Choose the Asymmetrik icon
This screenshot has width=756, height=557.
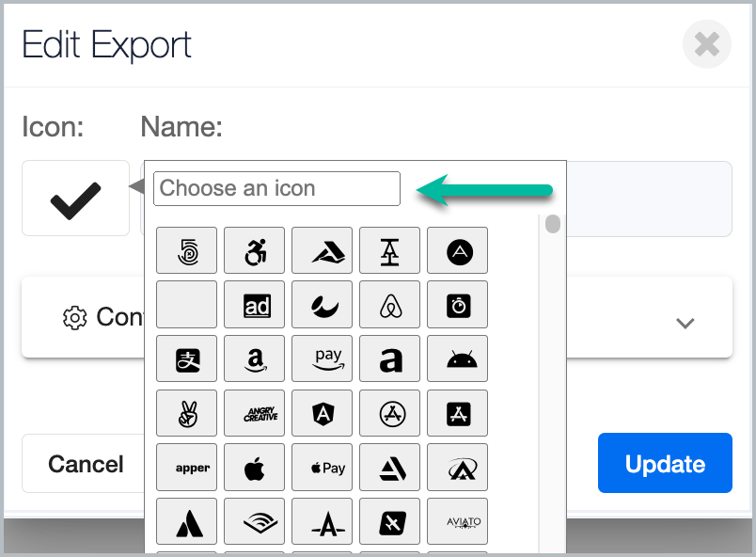[x=458, y=468]
